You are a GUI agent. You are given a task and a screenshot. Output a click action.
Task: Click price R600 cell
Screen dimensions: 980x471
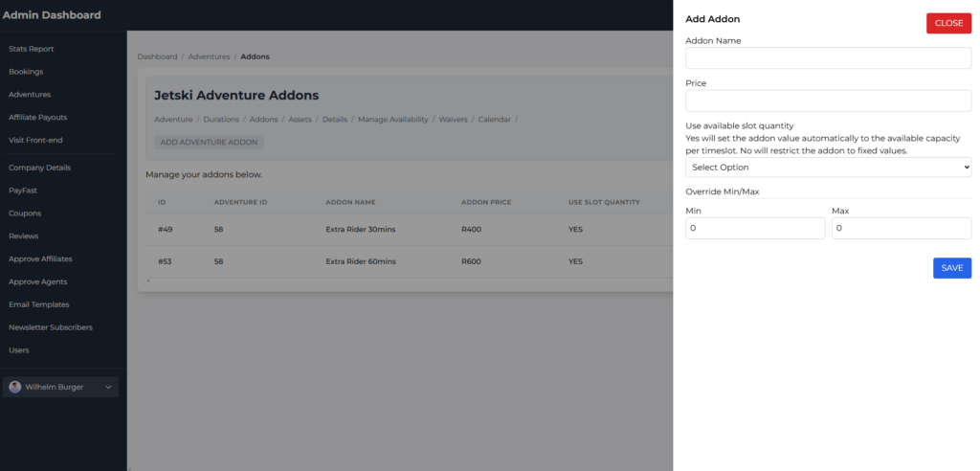click(471, 261)
